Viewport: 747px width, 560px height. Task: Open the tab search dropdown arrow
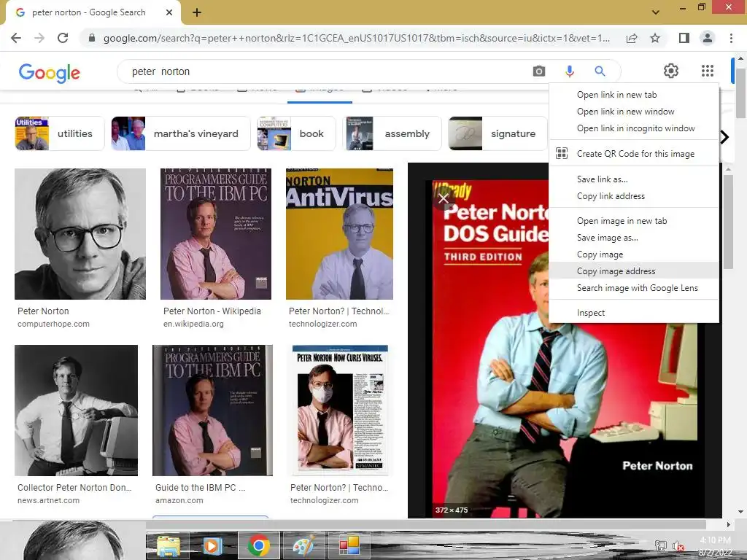click(656, 12)
